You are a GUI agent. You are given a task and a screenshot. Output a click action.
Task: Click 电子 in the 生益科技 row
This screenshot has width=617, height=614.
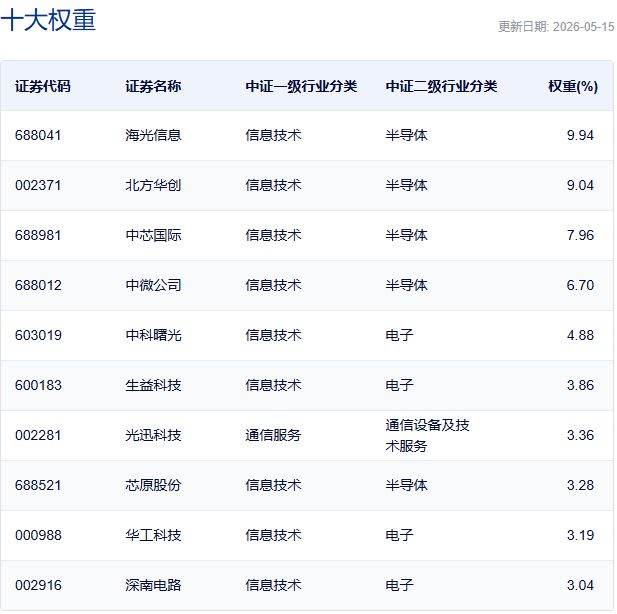tap(399, 385)
